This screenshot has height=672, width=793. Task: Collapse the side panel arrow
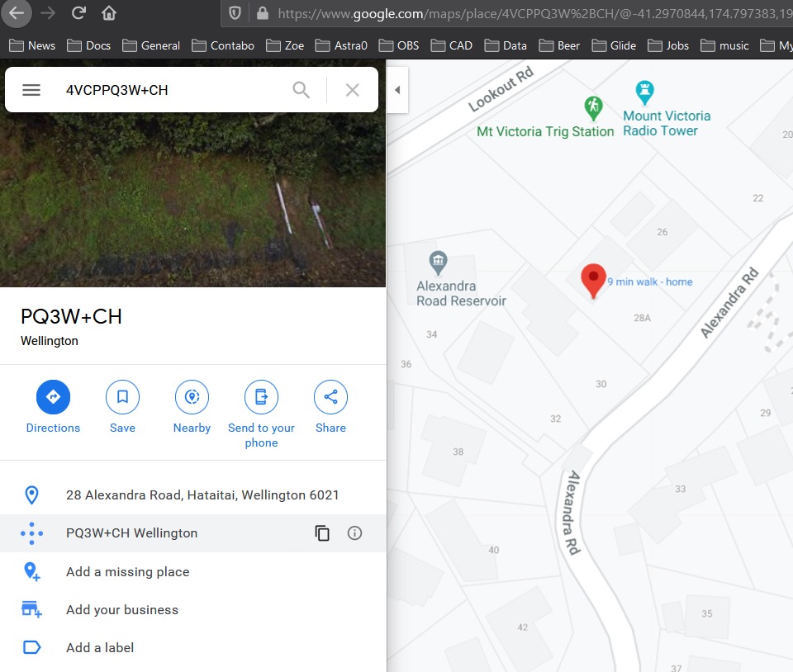coord(397,90)
